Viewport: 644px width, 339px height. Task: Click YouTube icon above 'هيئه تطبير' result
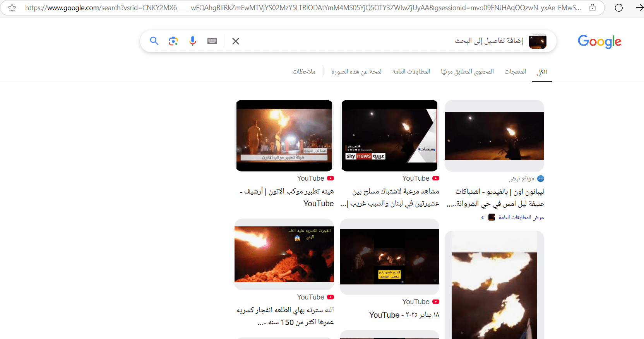tap(331, 178)
